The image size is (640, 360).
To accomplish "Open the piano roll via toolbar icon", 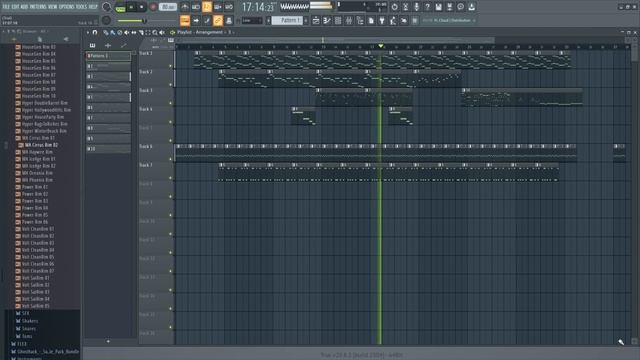I will click(x=327, y=20).
